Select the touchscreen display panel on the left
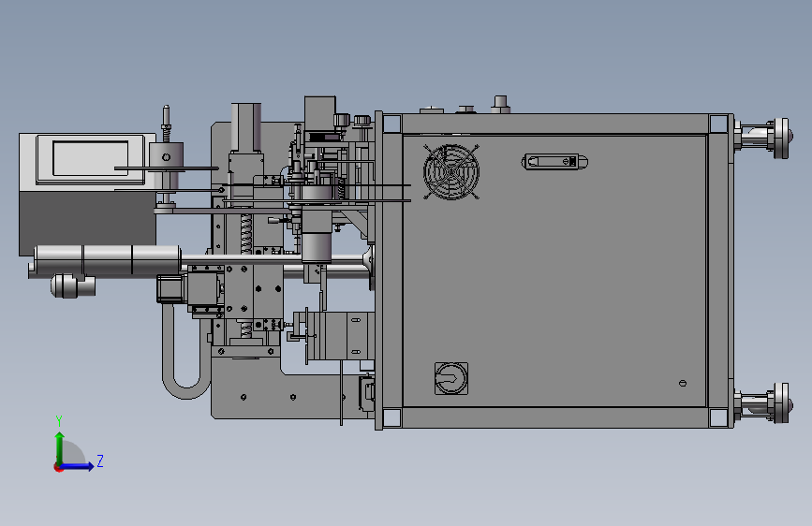Screen dimensions: 812x526 90,159
